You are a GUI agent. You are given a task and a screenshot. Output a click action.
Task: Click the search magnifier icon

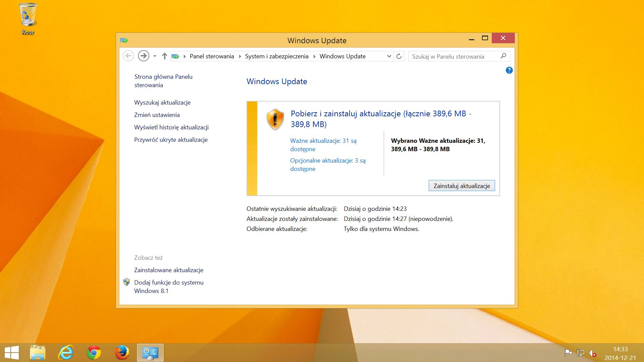[503, 56]
